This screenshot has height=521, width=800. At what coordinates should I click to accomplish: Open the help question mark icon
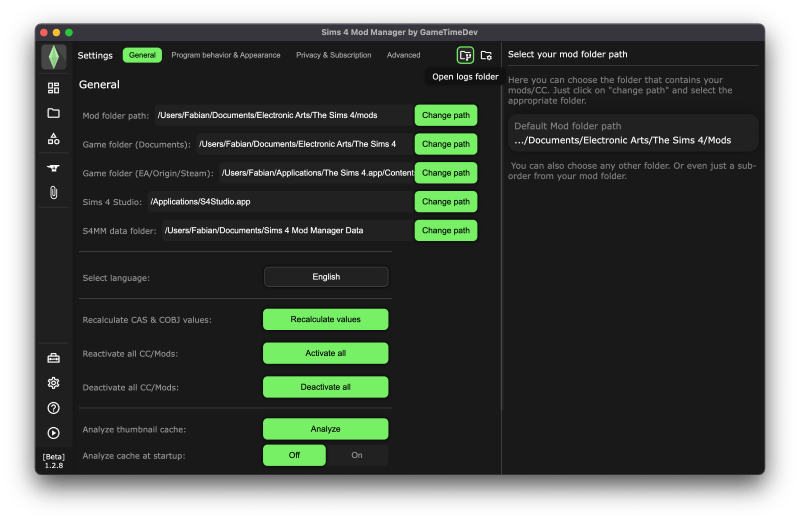pos(54,408)
